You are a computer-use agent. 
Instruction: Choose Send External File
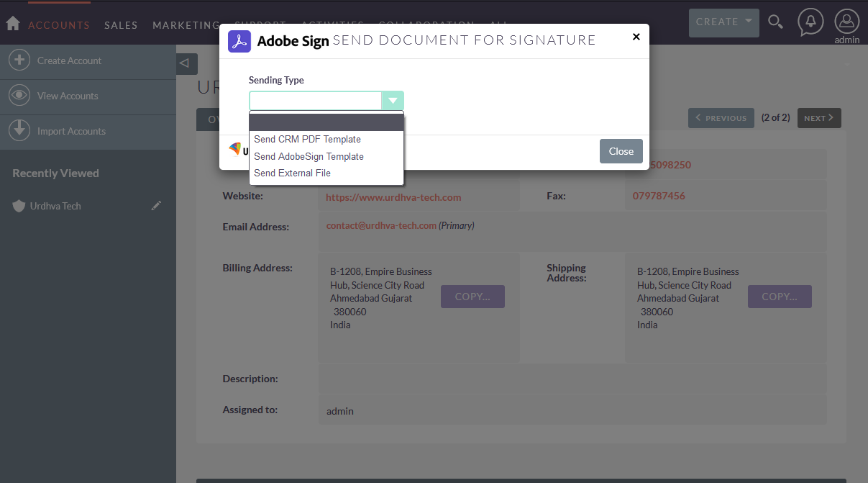tap(326, 173)
